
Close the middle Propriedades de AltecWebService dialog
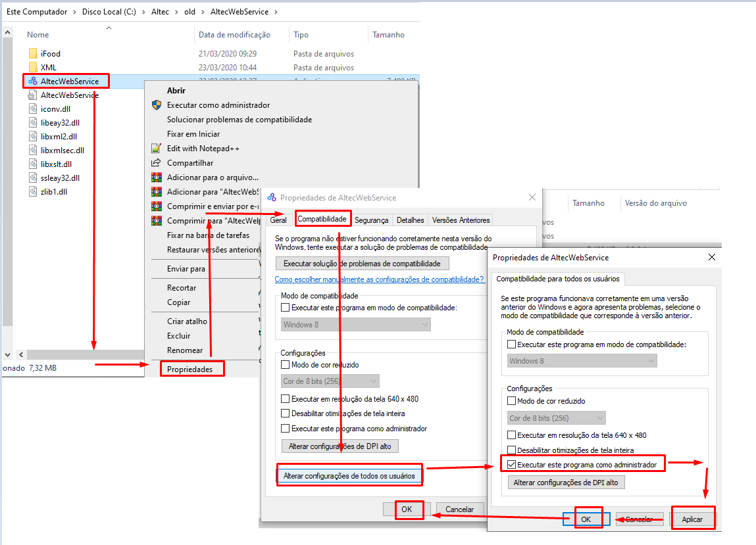[x=532, y=197]
